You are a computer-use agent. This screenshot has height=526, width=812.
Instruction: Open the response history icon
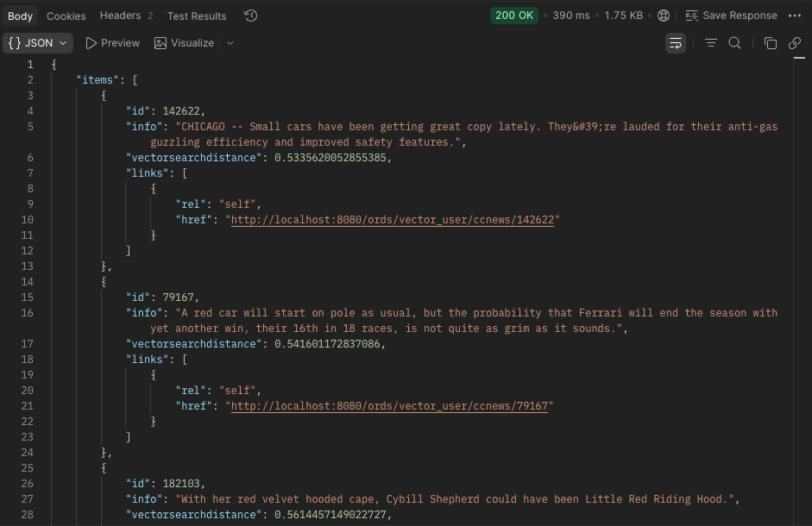coord(250,16)
